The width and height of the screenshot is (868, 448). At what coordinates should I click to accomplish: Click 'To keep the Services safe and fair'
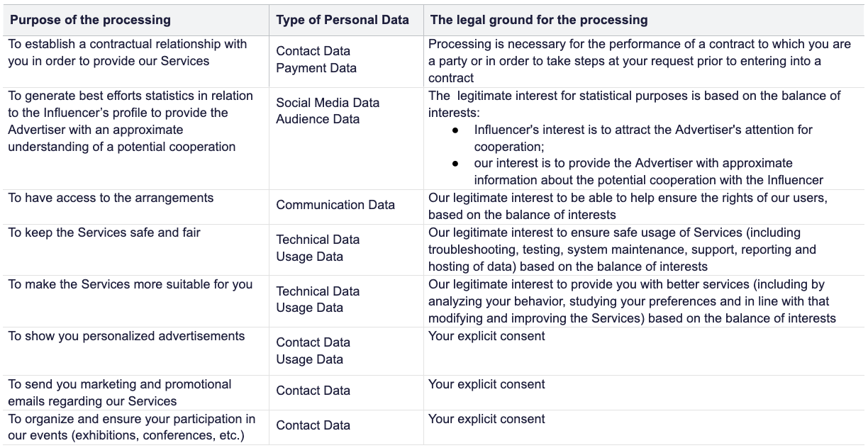click(x=104, y=233)
